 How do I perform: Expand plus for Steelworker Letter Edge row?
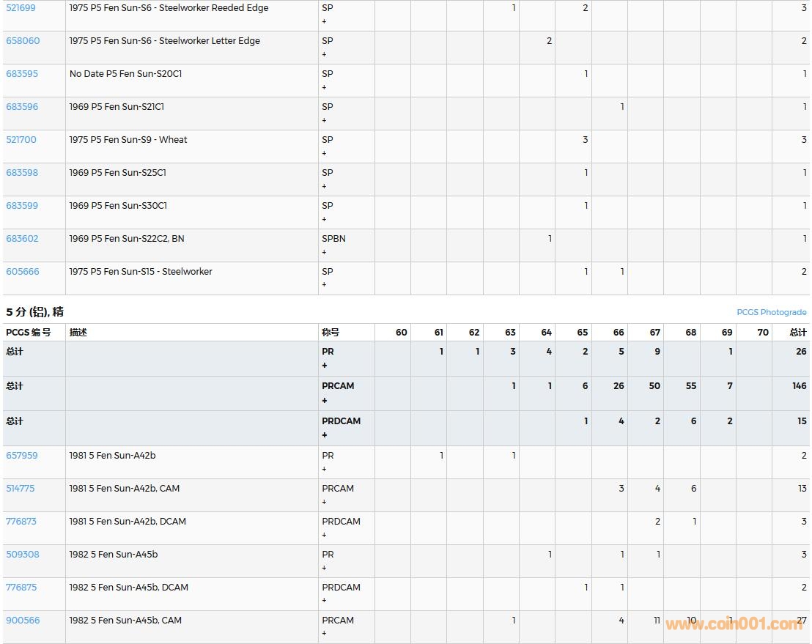(x=325, y=54)
